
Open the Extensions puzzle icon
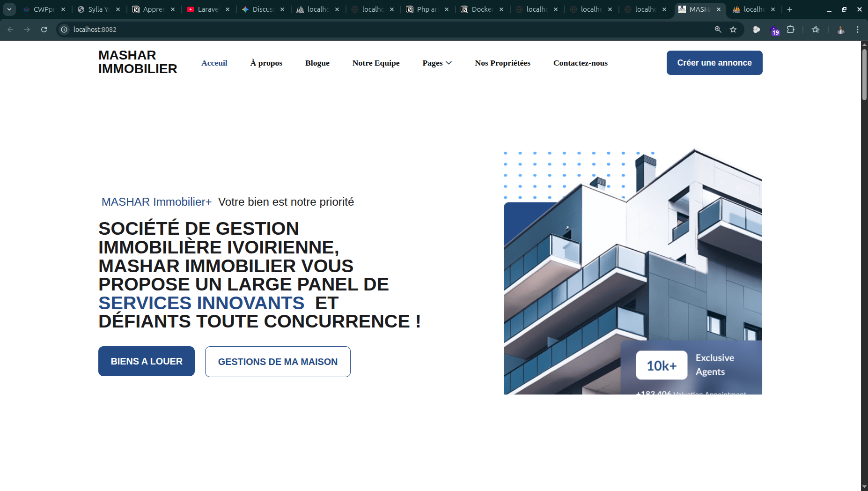tap(791, 30)
